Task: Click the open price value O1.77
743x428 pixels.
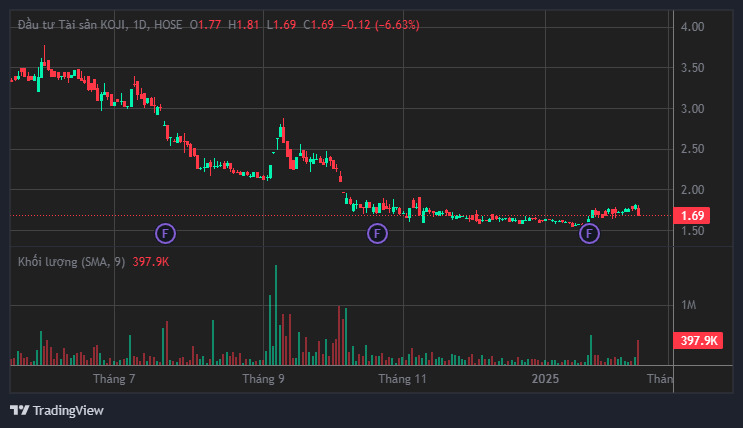Action: coord(206,25)
